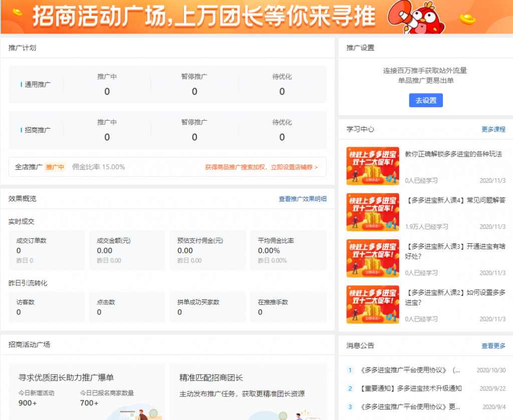Open announcement 1 《多多进宝推广平台使用协议》
Viewport: 513px width, 420px height.
(x=410, y=370)
